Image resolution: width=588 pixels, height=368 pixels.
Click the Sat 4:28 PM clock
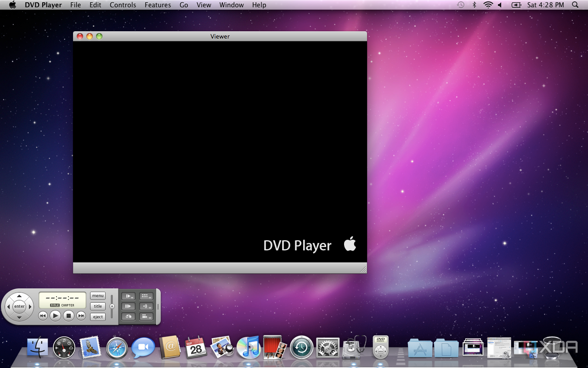click(x=545, y=5)
